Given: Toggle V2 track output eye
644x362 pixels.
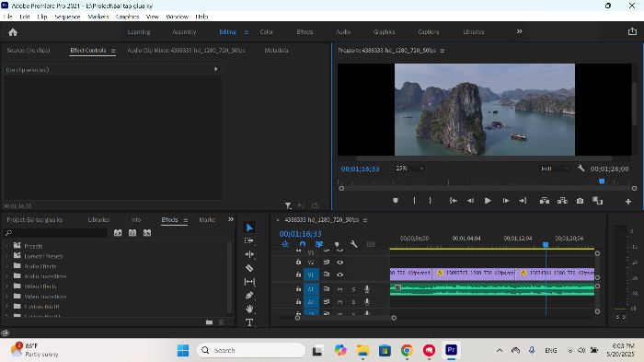Looking at the screenshot, I should click(340, 262).
